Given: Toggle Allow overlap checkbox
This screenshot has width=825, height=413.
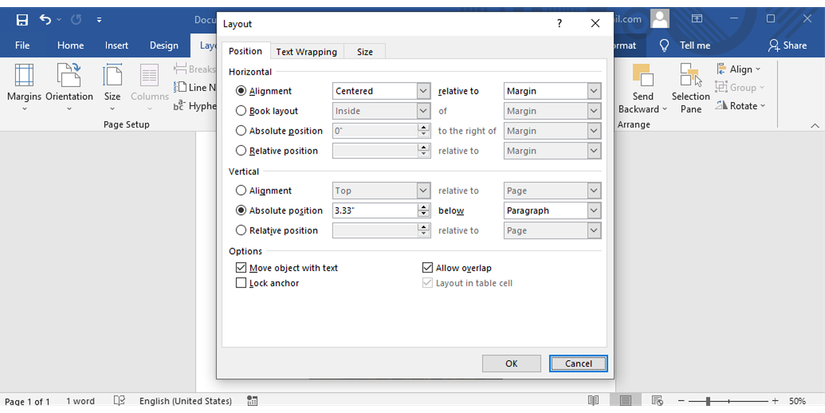Looking at the screenshot, I should point(427,268).
